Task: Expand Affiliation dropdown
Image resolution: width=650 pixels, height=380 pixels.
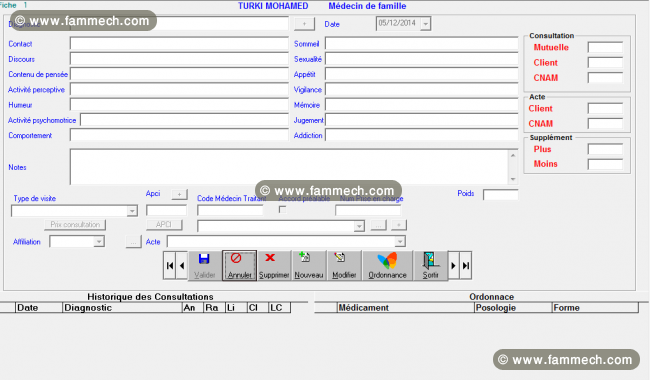Action: (x=99, y=241)
